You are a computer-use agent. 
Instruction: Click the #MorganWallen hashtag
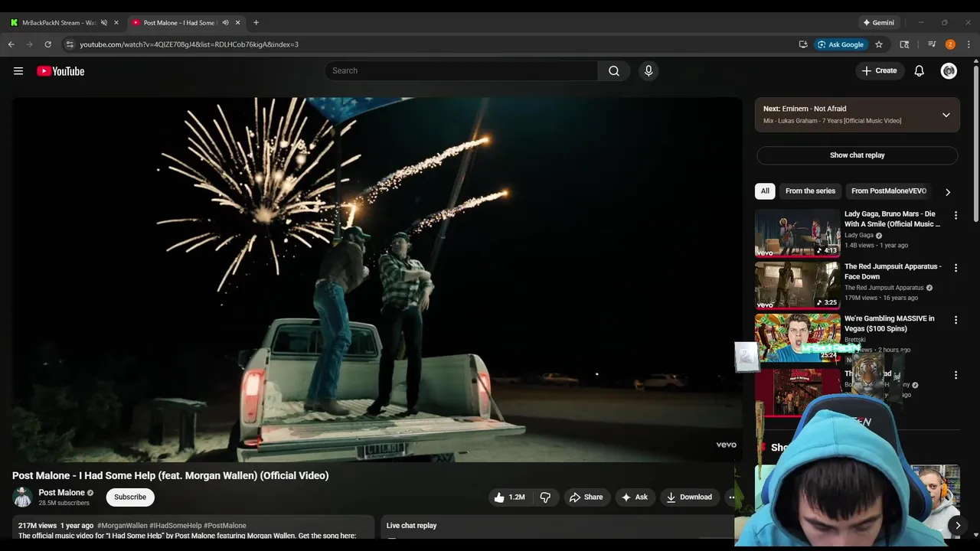(122, 526)
